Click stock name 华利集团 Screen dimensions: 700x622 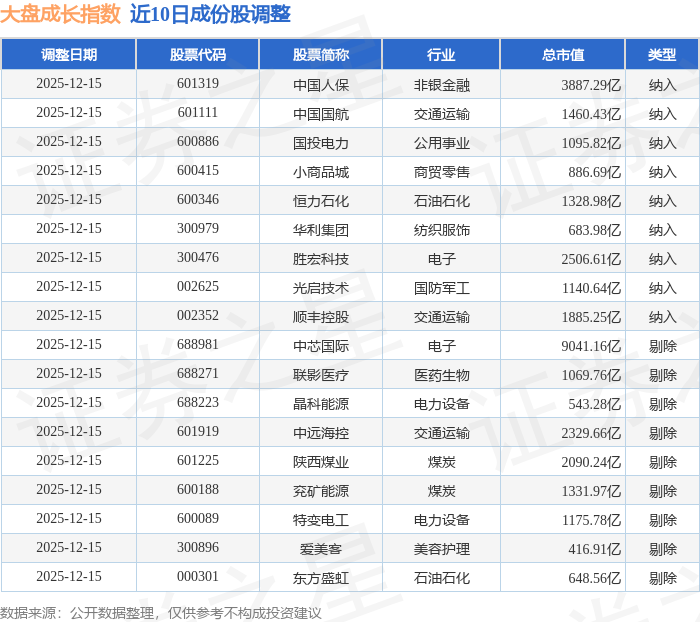pos(321,230)
